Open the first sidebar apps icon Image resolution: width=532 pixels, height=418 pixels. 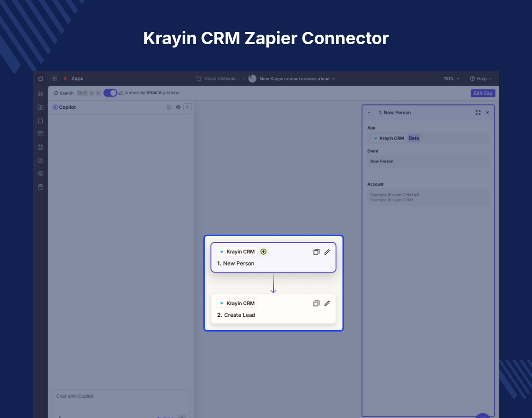click(x=40, y=94)
